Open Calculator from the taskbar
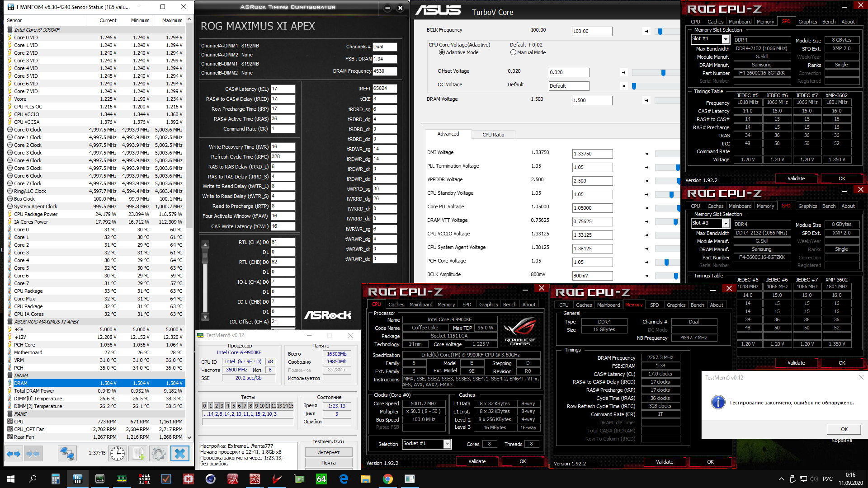The width and height of the screenshot is (868, 488). pyautogui.click(x=56, y=479)
